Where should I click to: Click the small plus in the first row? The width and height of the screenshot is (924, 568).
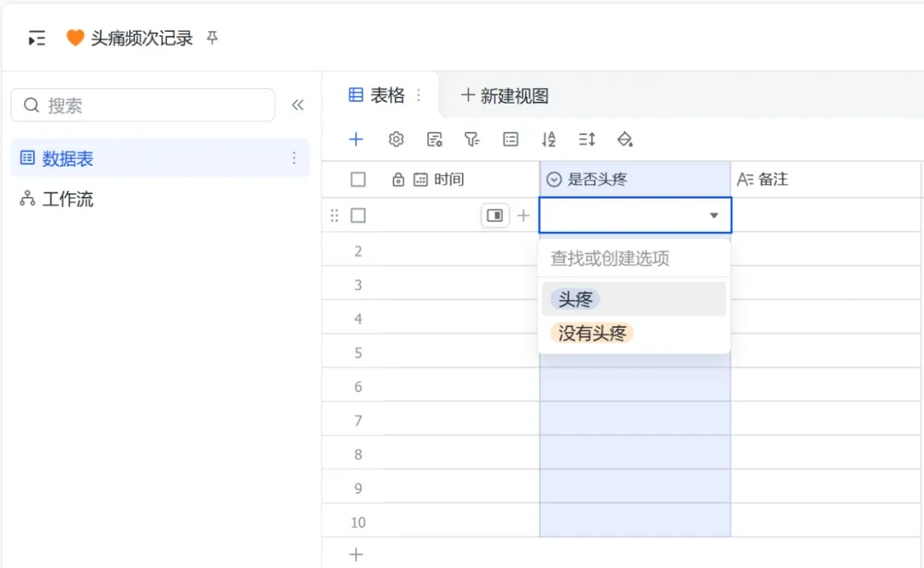click(524, 216)
